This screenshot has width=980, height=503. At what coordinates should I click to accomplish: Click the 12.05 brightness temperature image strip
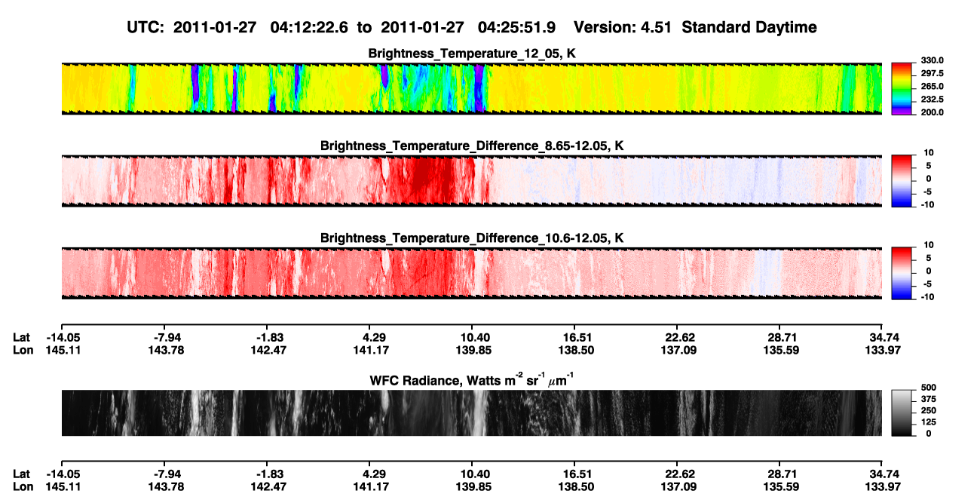tap(471, 88)
